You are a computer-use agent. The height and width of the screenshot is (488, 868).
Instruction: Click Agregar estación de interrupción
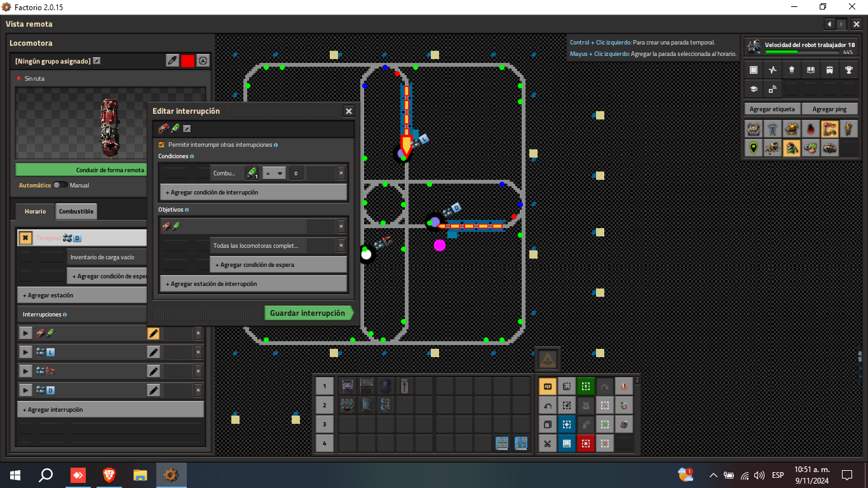253,283
